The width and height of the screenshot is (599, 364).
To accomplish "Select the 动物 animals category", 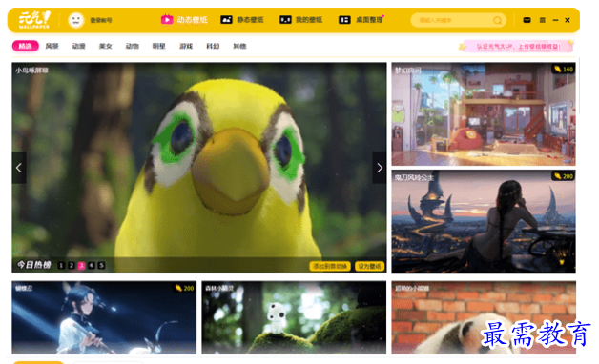I will pos(133,46).
